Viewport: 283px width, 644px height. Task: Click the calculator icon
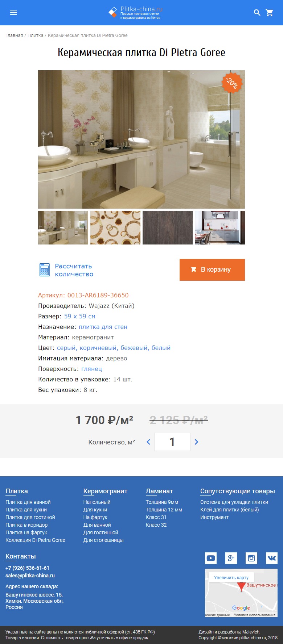pos(44,270)
